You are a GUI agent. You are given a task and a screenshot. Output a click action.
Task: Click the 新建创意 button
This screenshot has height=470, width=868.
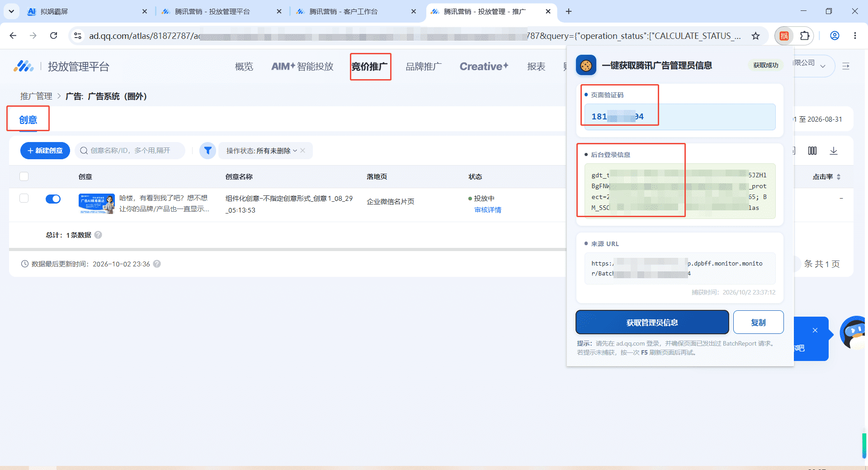point(45,151)
